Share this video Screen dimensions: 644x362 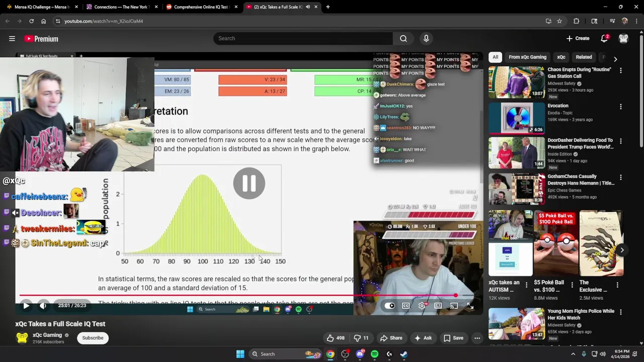pos(391,338)
